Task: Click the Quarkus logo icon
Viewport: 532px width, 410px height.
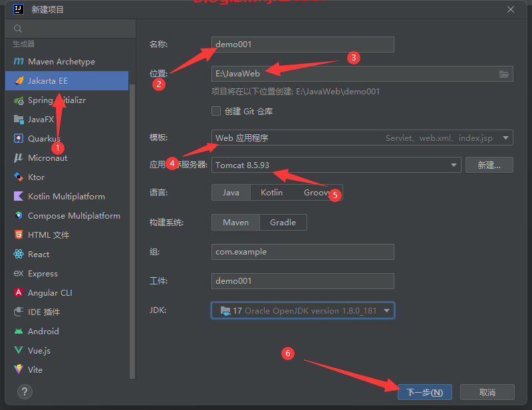Action: (19, 139)
